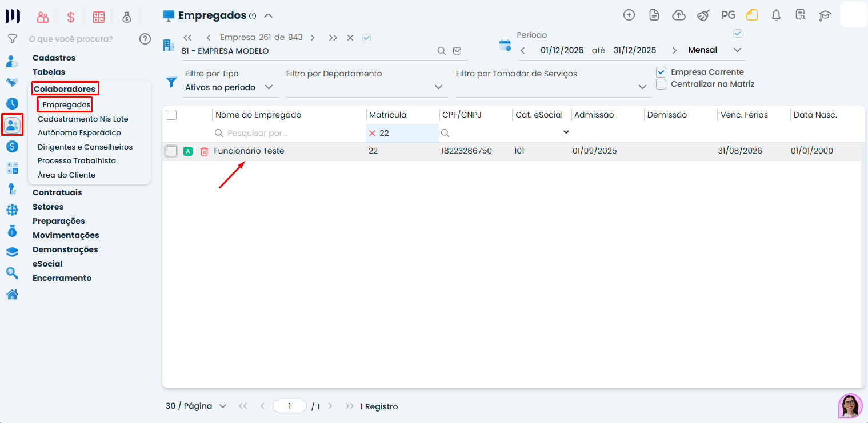The image size is (868, 423).
Task: Expand the Filtro por Tipo dropdown
Action: click(270, 87)
